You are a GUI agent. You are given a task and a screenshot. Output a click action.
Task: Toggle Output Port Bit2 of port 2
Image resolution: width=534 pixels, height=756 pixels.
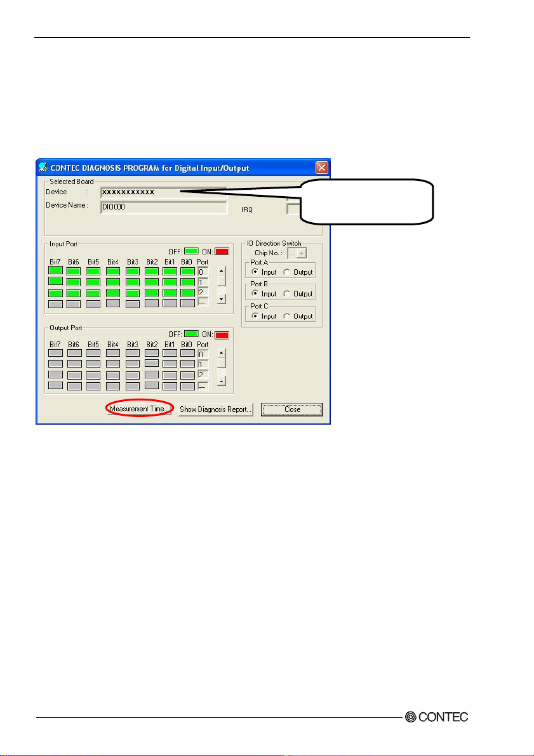coord(152,374)
